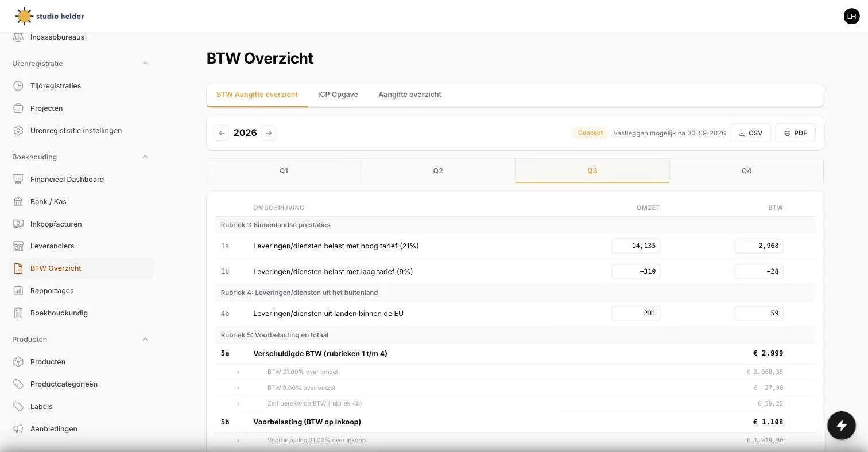Click the Incassobureaus scales icon
Viewport: 868px width, 452px height.
pos(18,37)
